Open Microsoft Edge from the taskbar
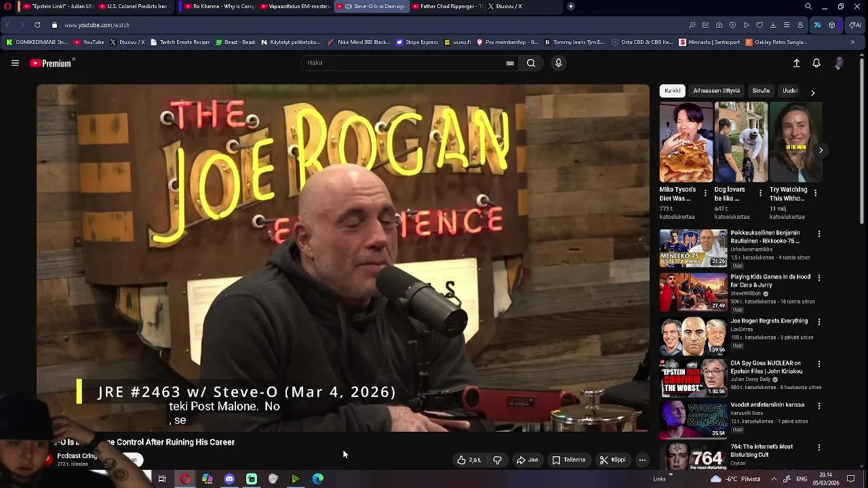 click(317, 479)
